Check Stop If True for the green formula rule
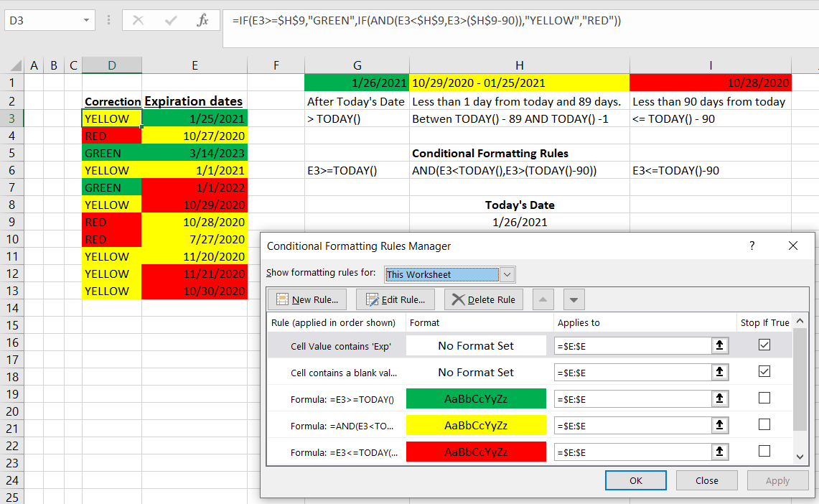819x504 pixels. click(764, 397)
